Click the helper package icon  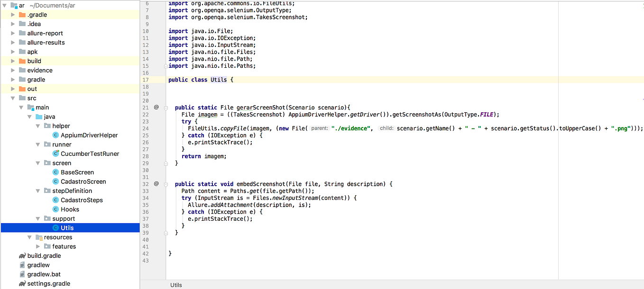point(47,126)
